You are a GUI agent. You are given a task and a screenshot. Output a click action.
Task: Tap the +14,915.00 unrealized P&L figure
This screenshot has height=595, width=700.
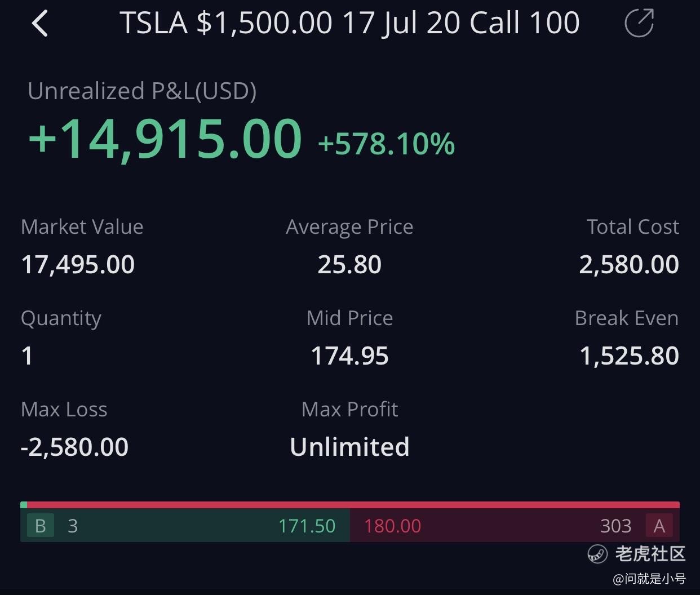pyautogui.click(x=165, y=139)
